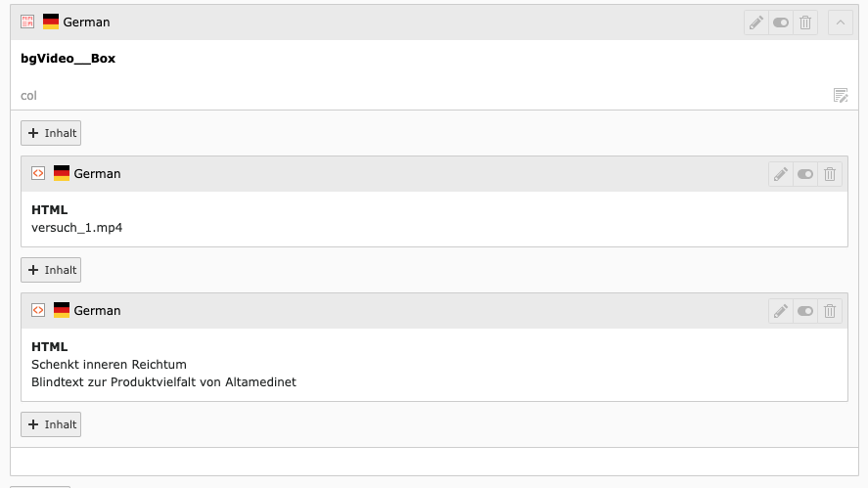Viewport: 868px width, 488px height.
Task: Toggle visibility of the 'Schenkt inneren Reichtum' element
Action: click(805, 311)
